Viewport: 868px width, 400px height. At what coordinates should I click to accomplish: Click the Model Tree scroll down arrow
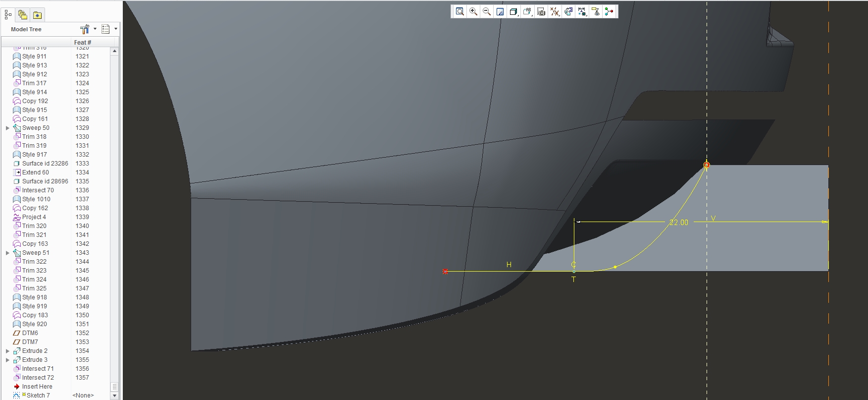pos(114,396)
